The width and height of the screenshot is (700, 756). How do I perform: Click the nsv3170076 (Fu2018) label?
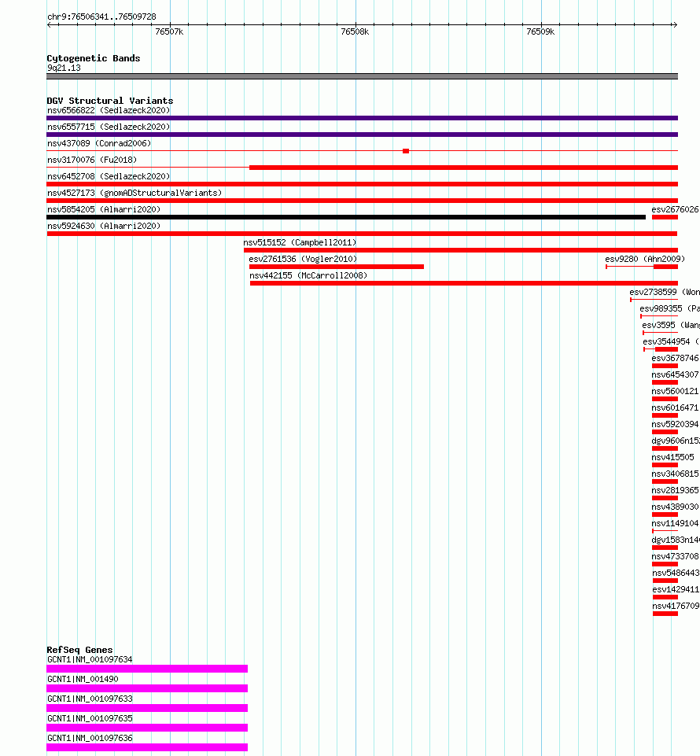pos(92,160)
